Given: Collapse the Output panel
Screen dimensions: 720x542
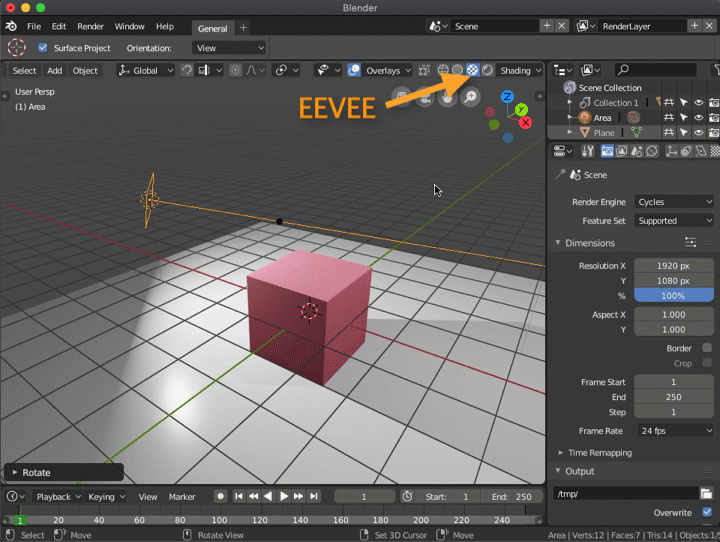Looking at the screenshot, I should [x=557, y=471].
